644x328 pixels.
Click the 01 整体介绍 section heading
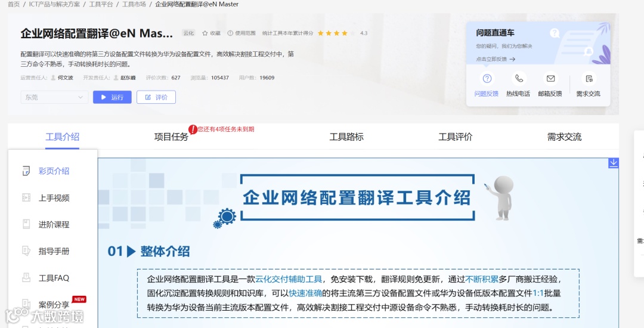pos(148,251)
